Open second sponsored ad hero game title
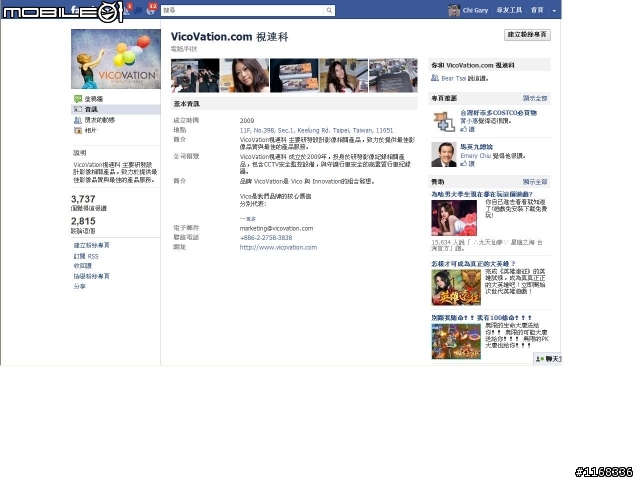The image size is (640, 480). (473, 264)
